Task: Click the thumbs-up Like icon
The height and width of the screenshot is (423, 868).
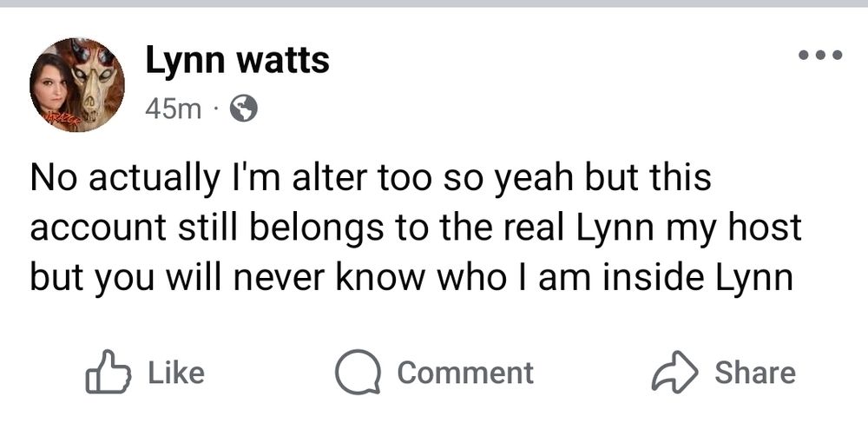Action: (108, 373)
